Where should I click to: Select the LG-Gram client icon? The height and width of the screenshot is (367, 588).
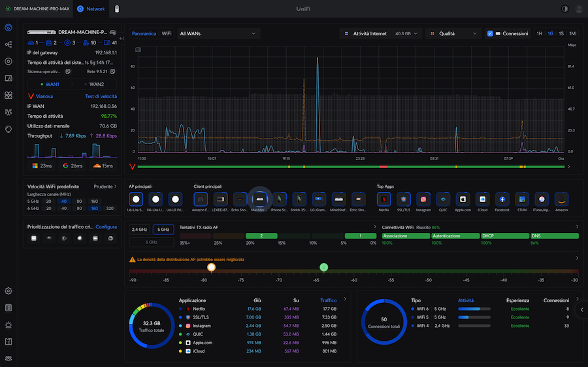click(x=319, y=199)
